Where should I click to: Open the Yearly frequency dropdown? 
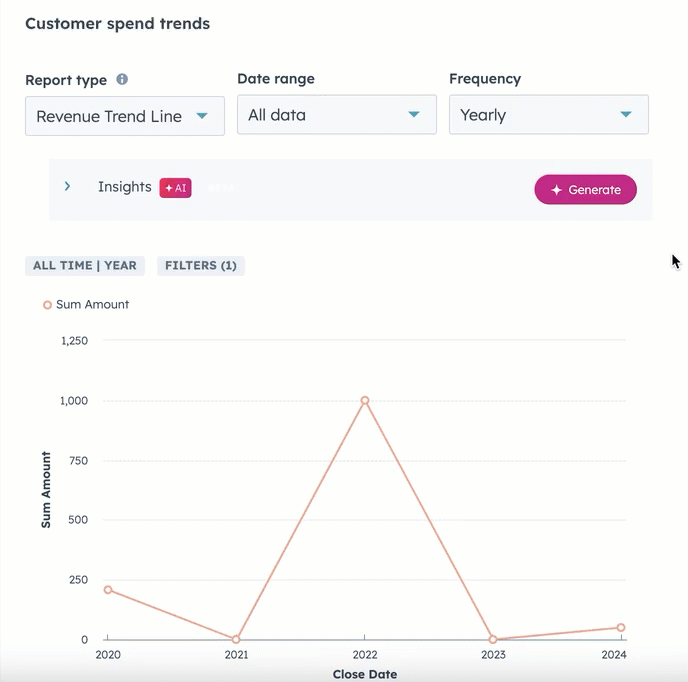(x=548, y=115)
